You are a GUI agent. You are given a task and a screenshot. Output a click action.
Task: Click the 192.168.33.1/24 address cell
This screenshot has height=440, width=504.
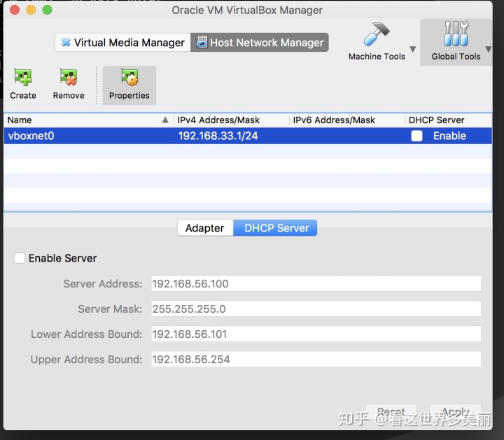218,136
